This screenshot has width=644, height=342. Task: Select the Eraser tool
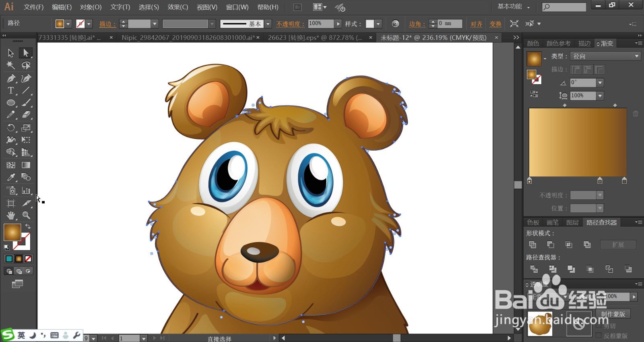pos(26,115)
